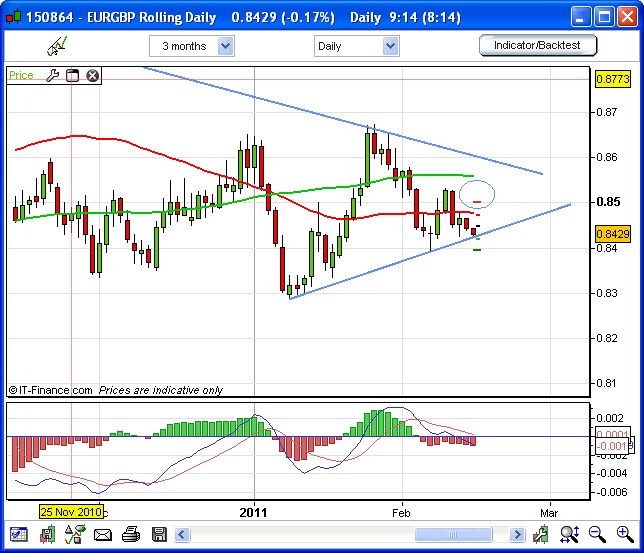Click the Price panel window icon
Image resolution: width=644 pixels, height=553 pixels.
pos(72,76)
